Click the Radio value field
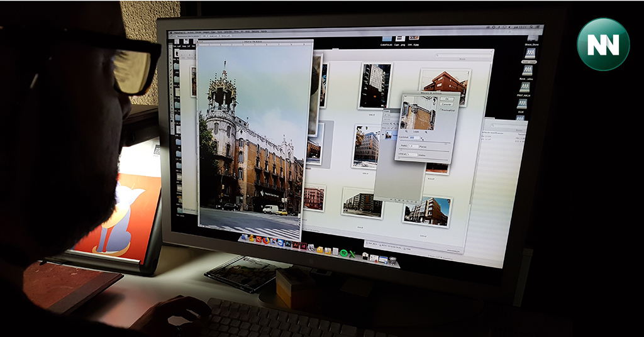The height and width of the screenshot is (337, 644). 413,146
